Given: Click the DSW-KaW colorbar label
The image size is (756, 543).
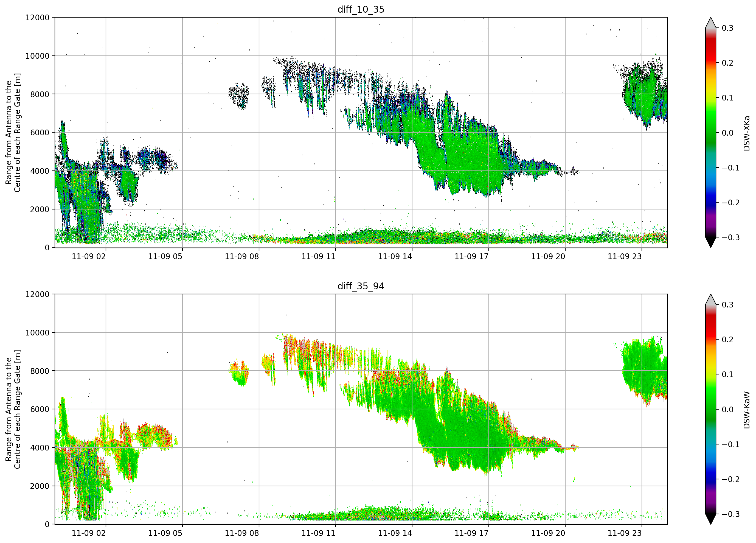Looking at the screenshot, I should (x=746, y=410).
